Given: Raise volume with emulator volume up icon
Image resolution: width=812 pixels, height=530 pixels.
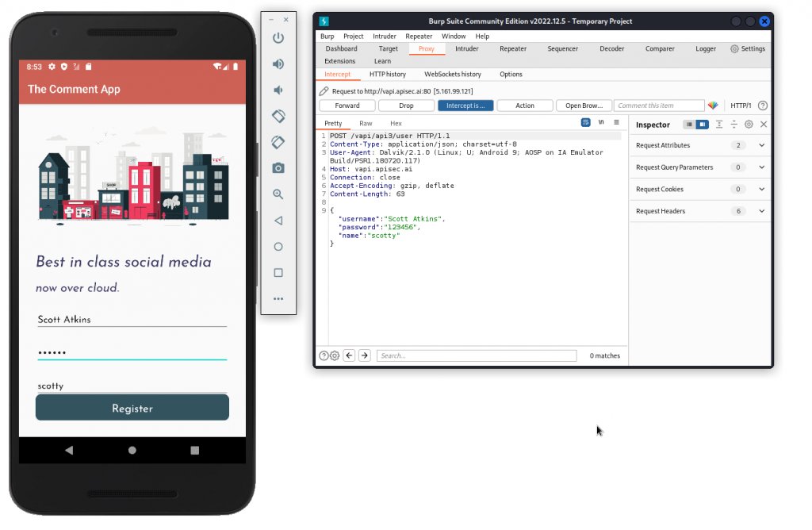Looking at the screenshot, I should pyautogui.click(x=278, y=63).
